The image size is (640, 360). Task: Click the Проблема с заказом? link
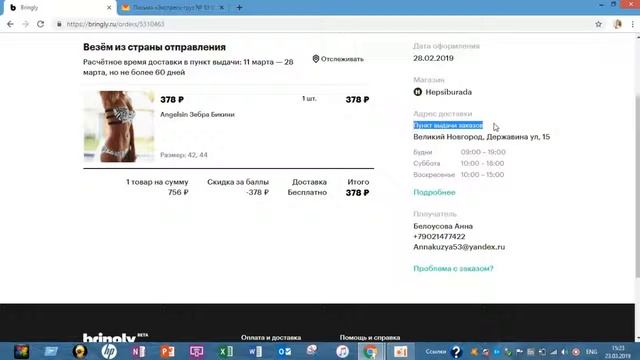click(x=453, y=269)
